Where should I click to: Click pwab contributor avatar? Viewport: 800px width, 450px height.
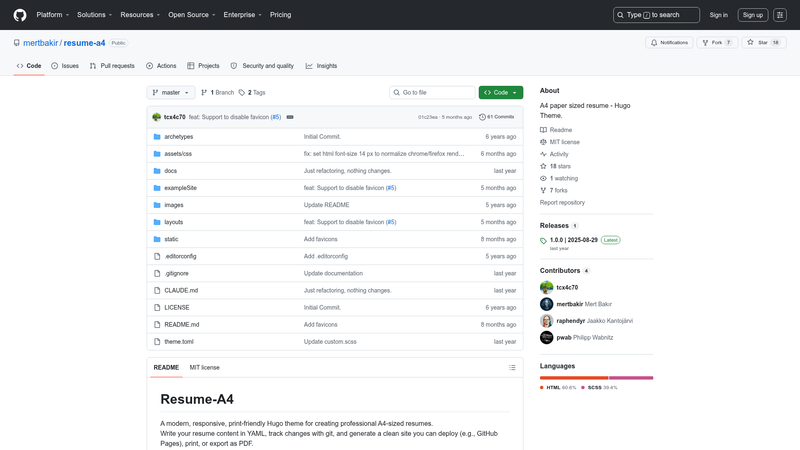coord(546,337)
